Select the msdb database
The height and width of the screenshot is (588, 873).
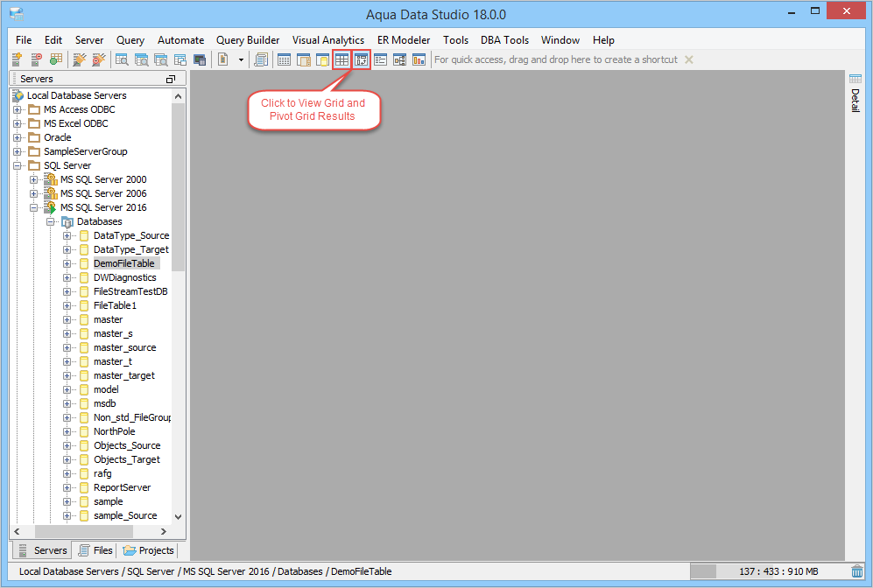coord(105,404)
